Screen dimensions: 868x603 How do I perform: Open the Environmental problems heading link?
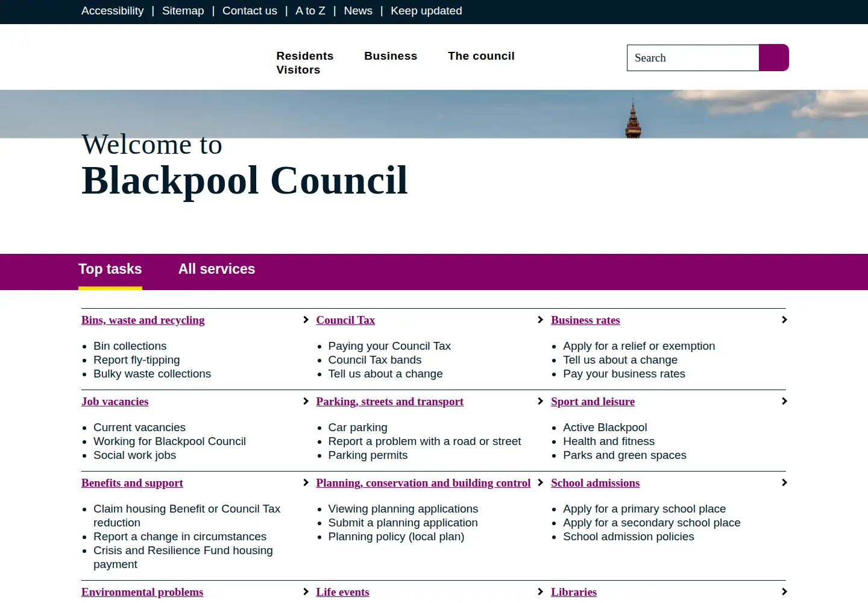click(142, 592)
